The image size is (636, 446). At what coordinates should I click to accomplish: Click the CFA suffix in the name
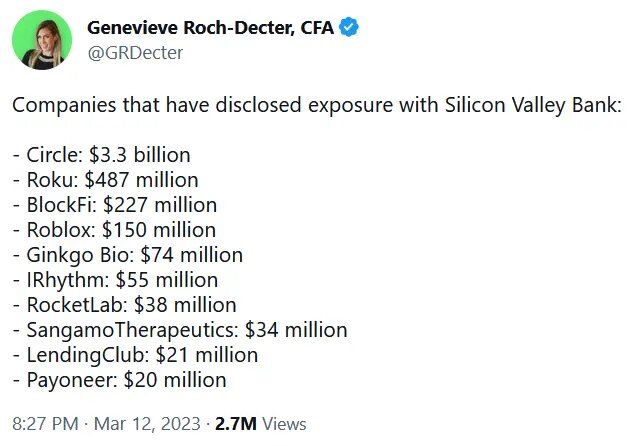click(317, 28)
